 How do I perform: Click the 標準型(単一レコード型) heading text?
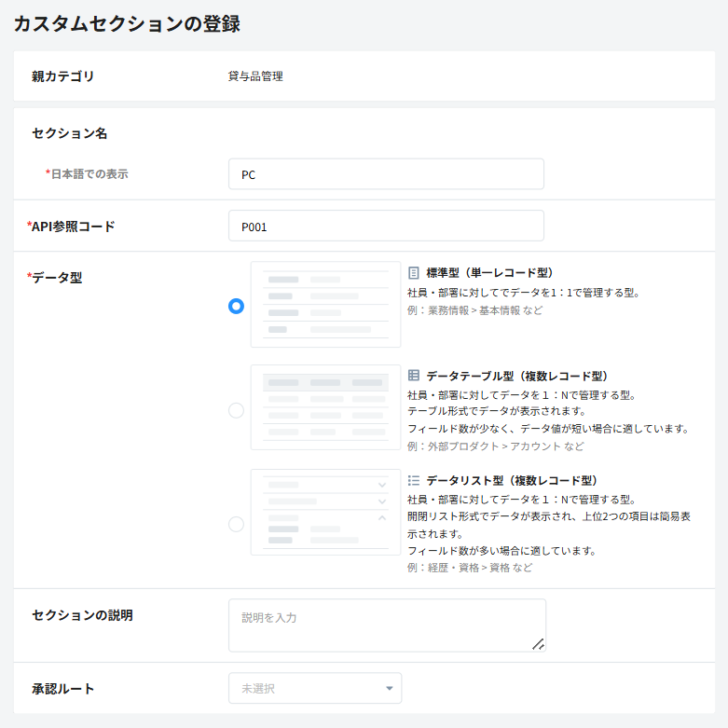(x=489, y=273)
